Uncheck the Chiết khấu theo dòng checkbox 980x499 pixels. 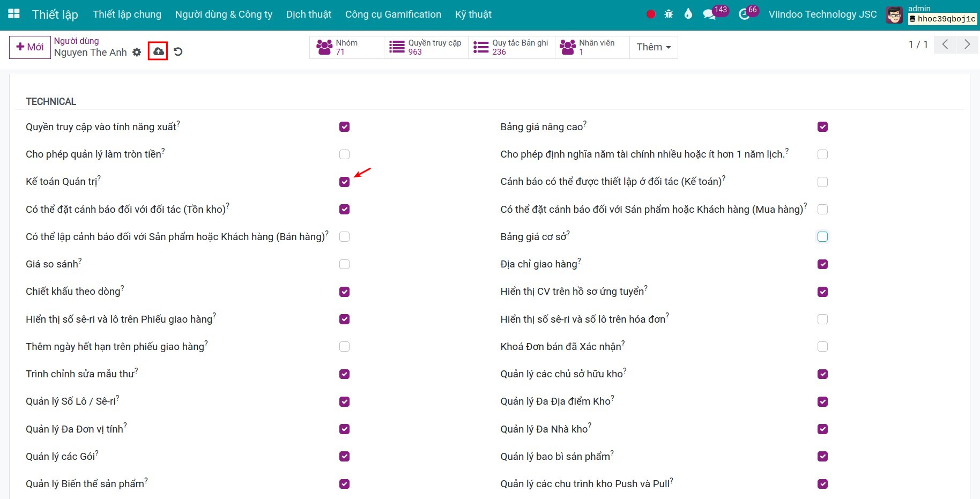point(344,292)
